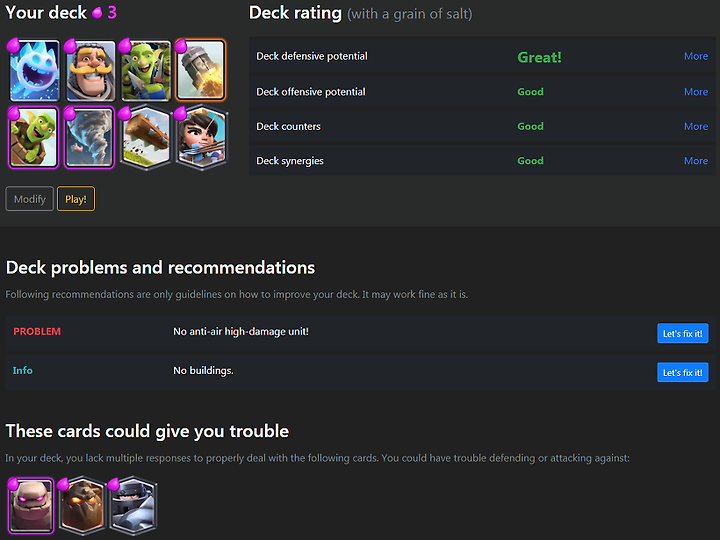
Task: Select the Princess card
Action: point(201,137)
